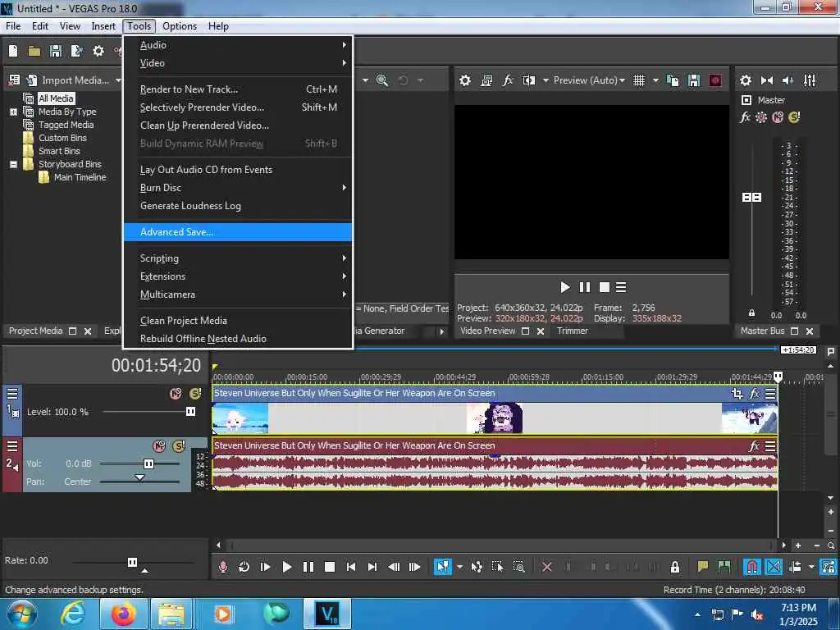The image size is (840, 630).
Task: Click the Import Media... button
Action: 67,80
